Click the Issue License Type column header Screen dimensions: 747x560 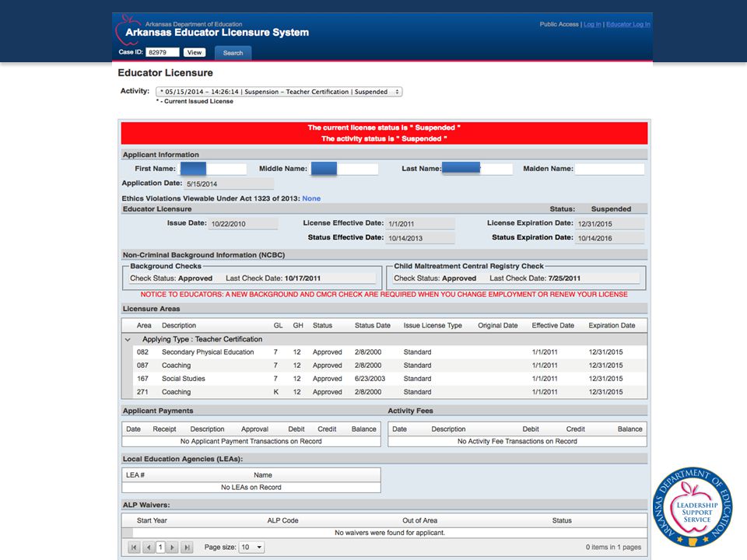[433, 325]
